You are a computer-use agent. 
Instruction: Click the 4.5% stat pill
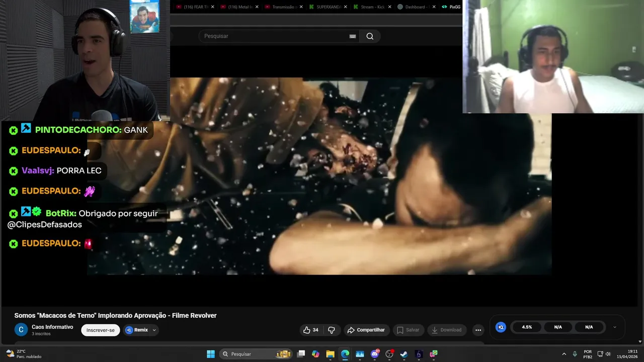527,327
